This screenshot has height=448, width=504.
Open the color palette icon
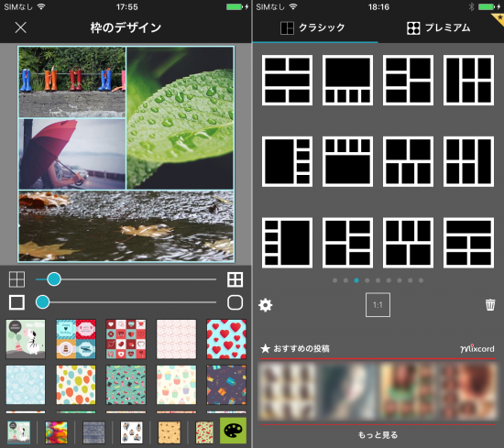tap(233, 431)
